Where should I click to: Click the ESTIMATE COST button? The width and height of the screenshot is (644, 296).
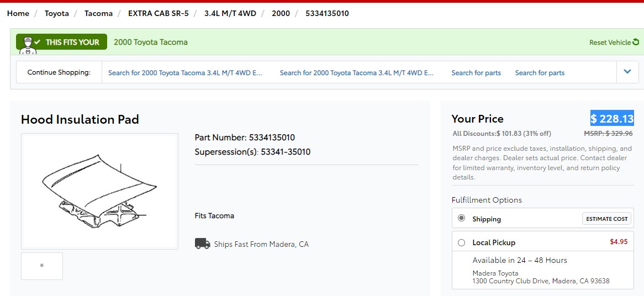pos(606,219)
